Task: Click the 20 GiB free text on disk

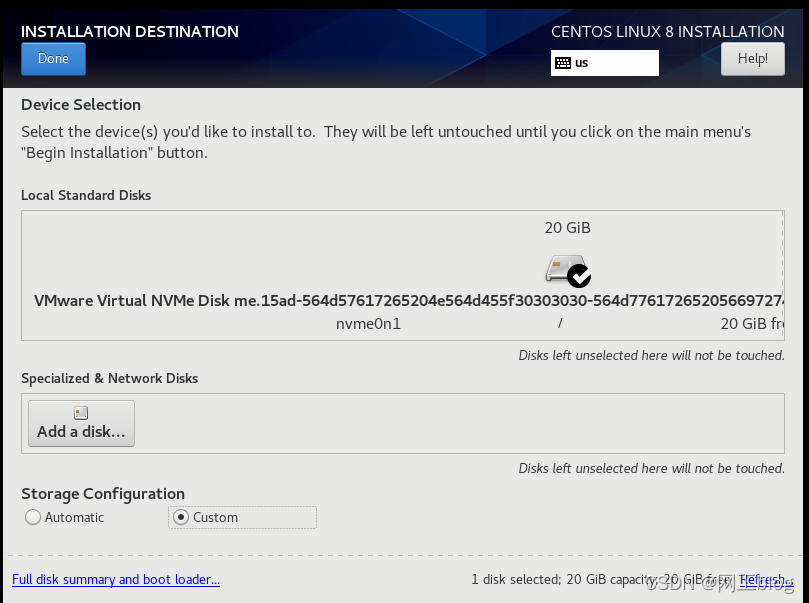Action: click(x=752, y=324)
